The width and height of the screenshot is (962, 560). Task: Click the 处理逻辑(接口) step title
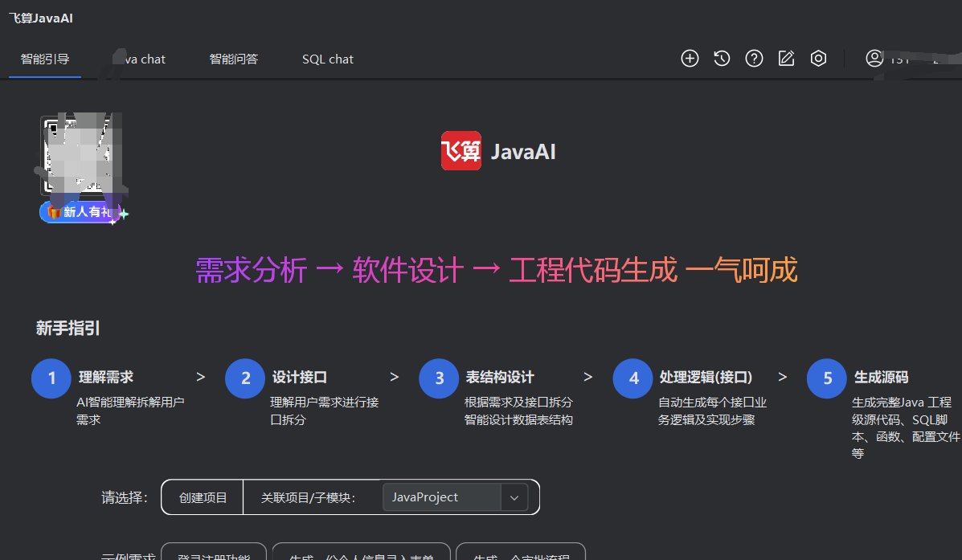tap(706, 378)
